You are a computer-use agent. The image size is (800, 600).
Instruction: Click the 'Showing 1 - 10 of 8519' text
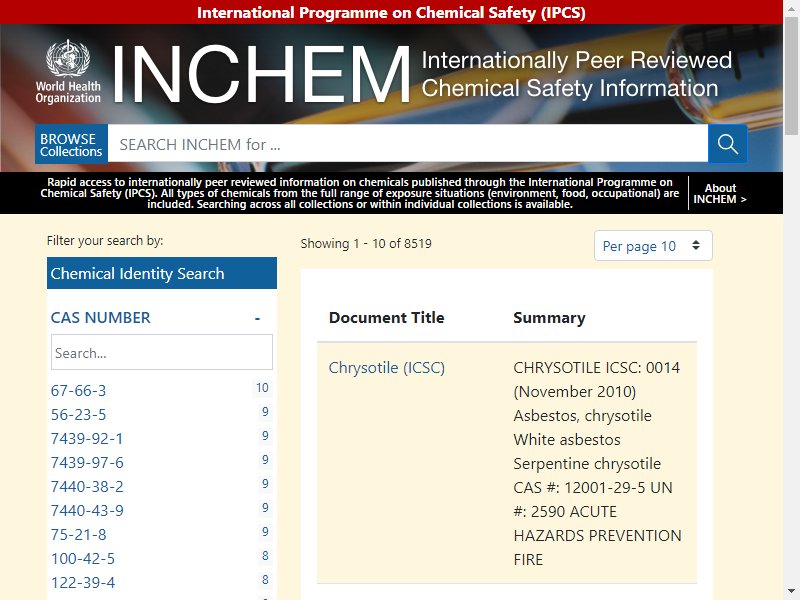366,243
